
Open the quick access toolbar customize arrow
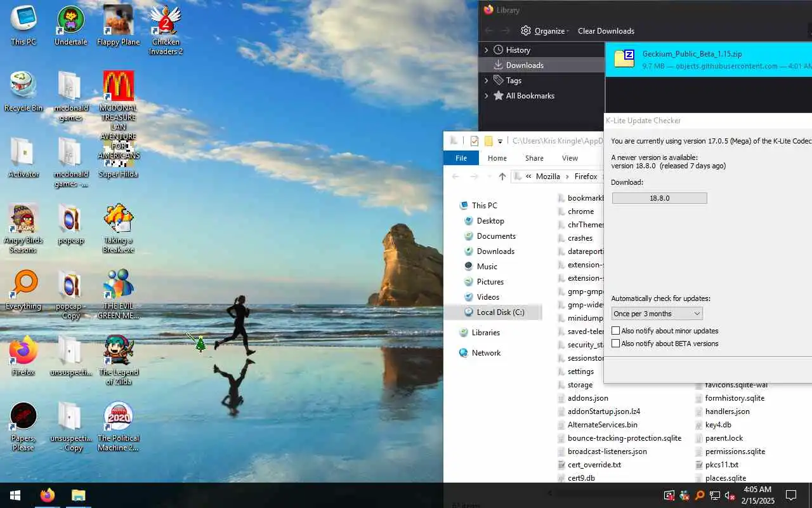[x=500, y=141]
